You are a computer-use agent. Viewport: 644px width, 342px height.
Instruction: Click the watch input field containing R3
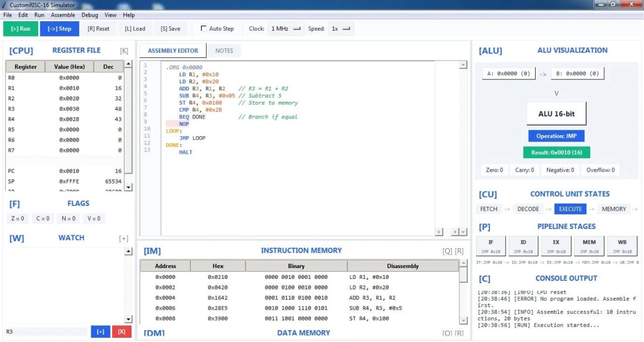point(46,332)
